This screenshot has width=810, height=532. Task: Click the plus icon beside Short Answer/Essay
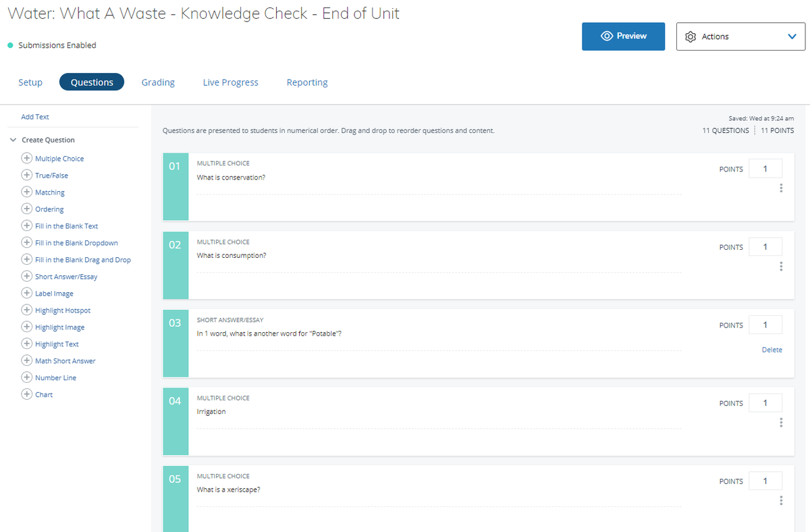[x=27, y=276]
